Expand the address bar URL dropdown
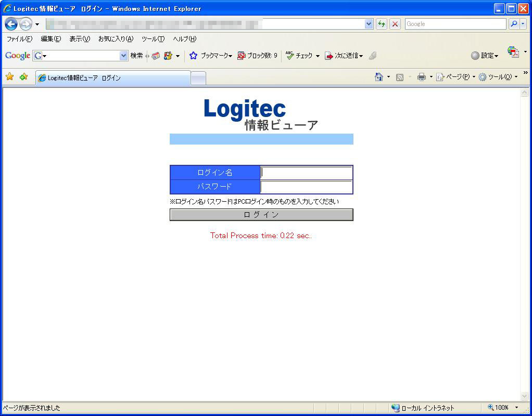Image resolution: width=532 pixels, height=416 pixels. pyautogui.click(x=369, y=24)
